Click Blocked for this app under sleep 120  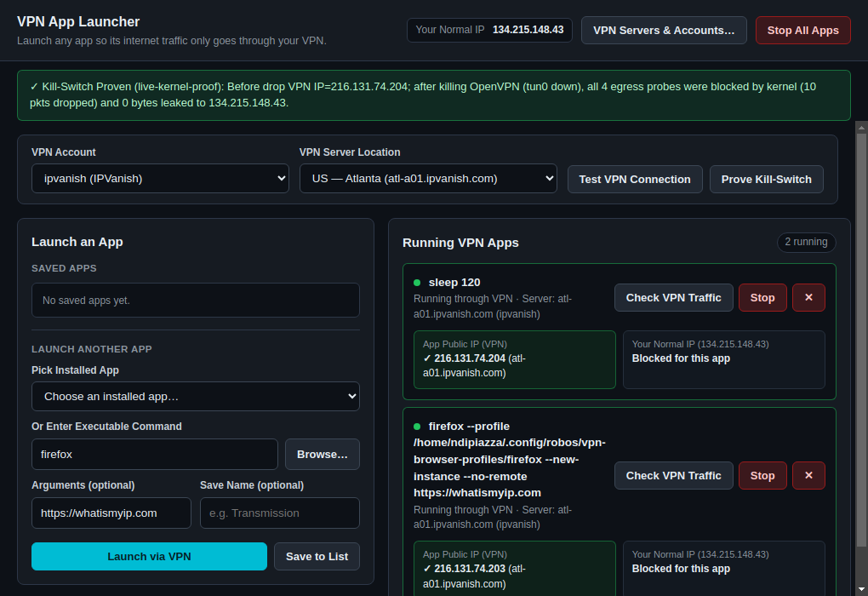(681, 358)
